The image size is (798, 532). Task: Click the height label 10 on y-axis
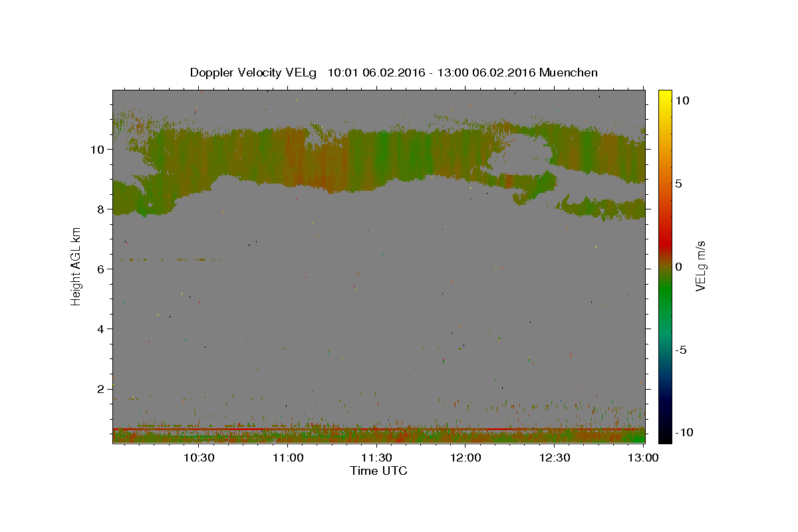pos(96,149)
